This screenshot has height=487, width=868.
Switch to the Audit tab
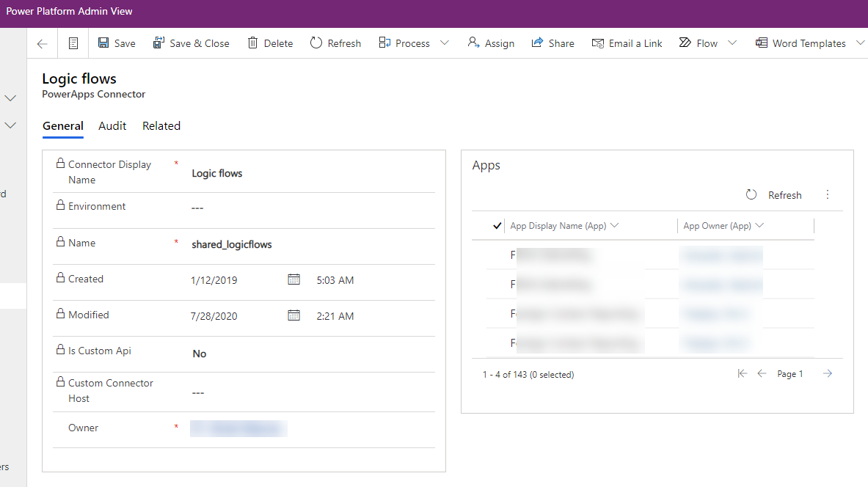point(112,126)
